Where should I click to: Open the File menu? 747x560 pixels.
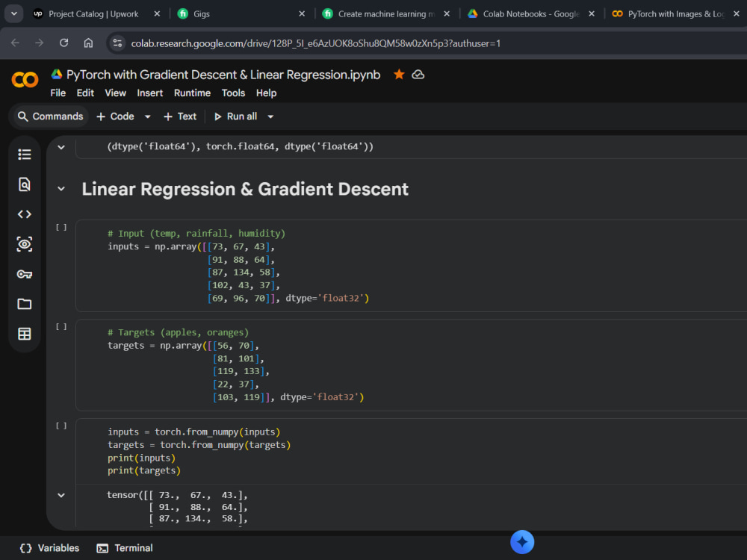pyautogui.click(x=58, y=93)
